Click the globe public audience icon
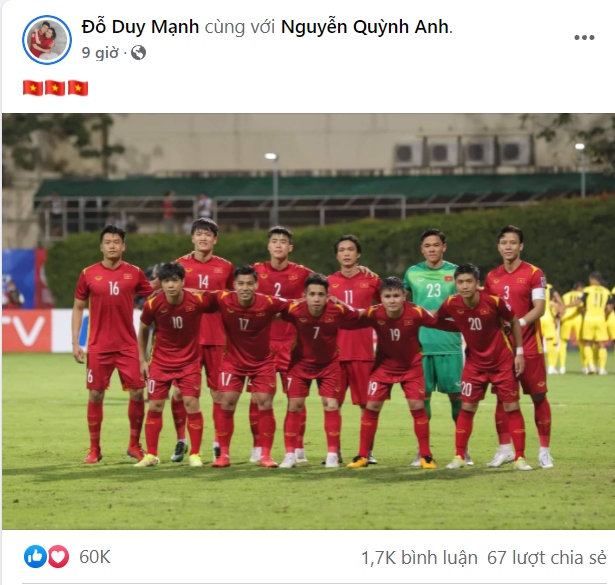This screenshot has width=615, height=585. point(138,53)
